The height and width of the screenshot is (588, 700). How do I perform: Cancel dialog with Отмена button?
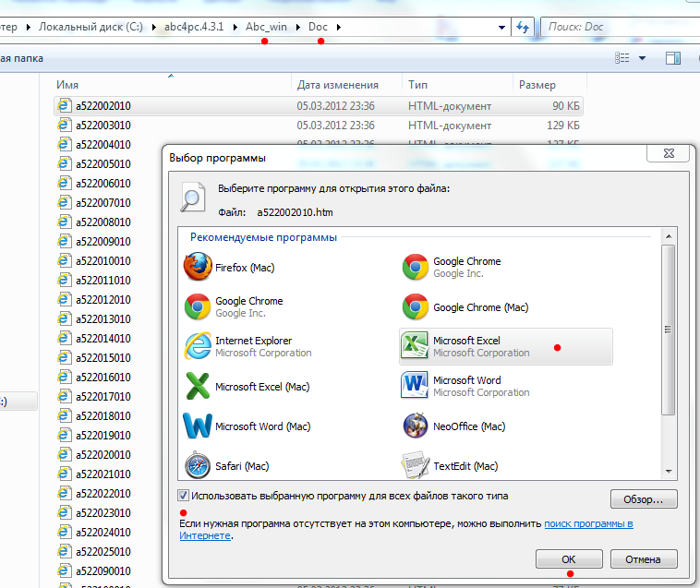tap(644, 559)
